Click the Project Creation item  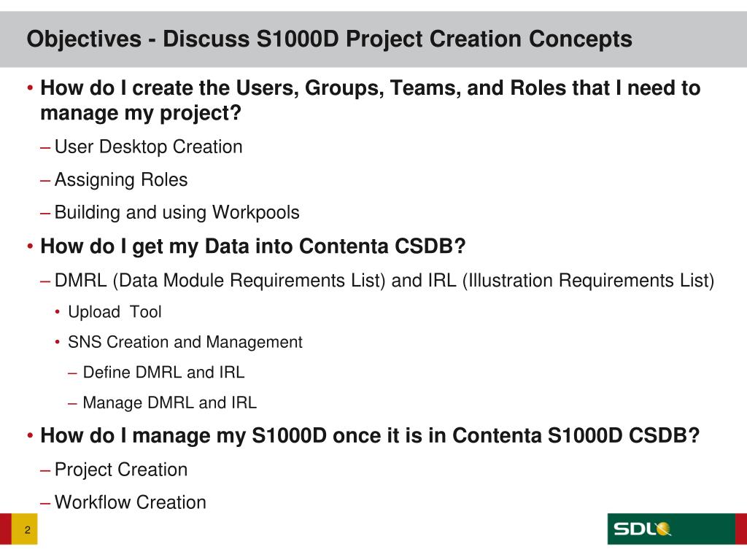pyautogui.click(x=121, y=470)
